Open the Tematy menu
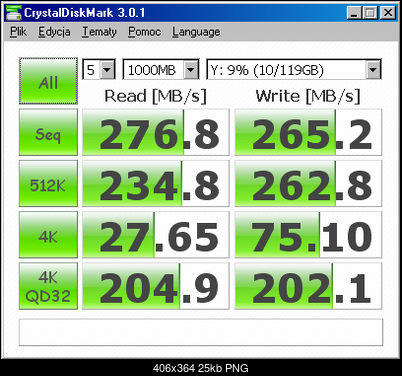The image size is (402, 376). 99,32
